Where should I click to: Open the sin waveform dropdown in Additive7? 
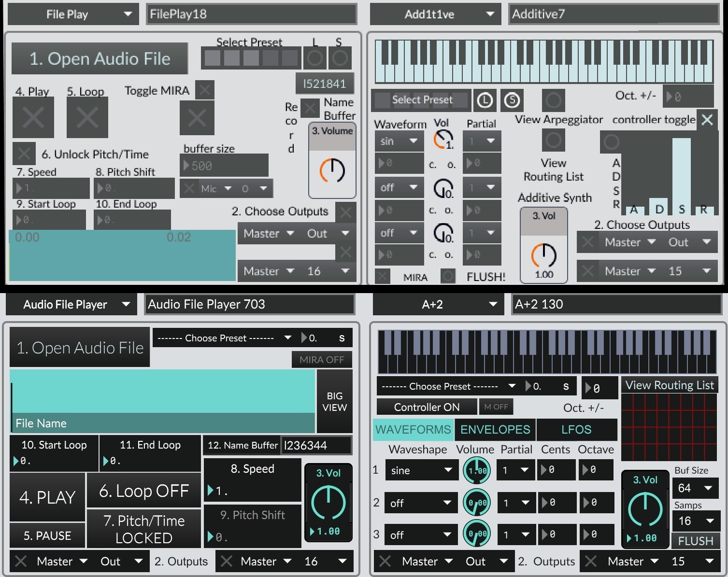[399, 141]
